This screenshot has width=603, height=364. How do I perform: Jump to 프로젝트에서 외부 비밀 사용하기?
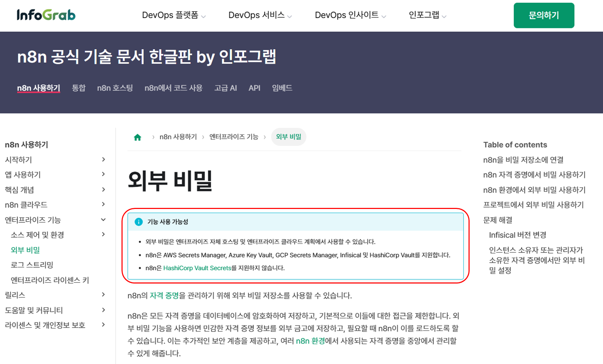[533, 205]
